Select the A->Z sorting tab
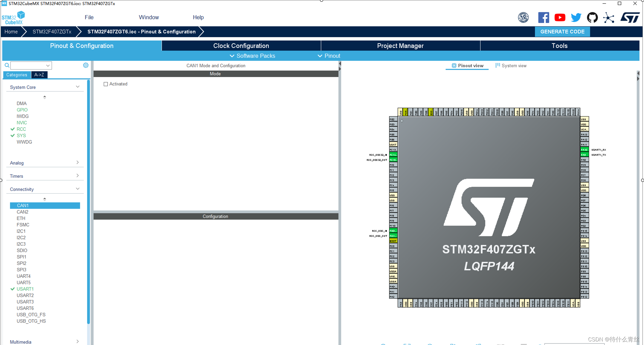 pyautogui.click(x=39, y=75)
